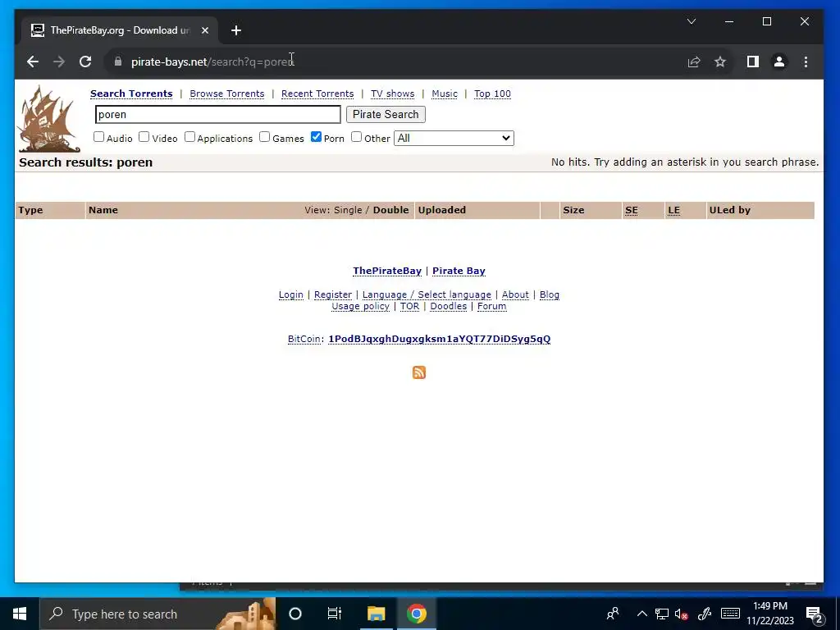Click the Chrome taskbar icon
The image size is (840, 630).
click(x=416, y=614)
